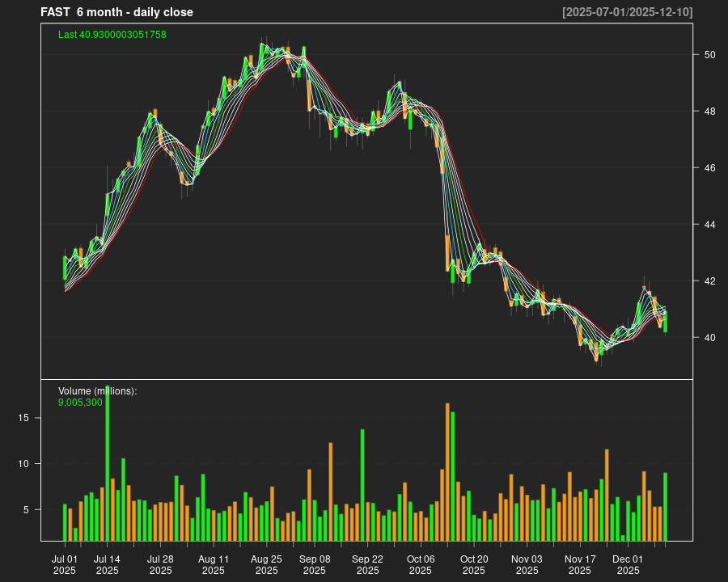Screen dimensions: 728x582
Task: Select the Dec 01 2025 date label
Action: click(627, 564)
